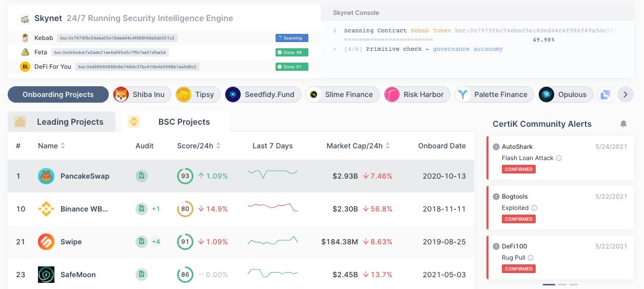Click the governance autonomy console link
The width and height of the screenshot is (644, 289).
pyautogui.click(x=467, y=49)
